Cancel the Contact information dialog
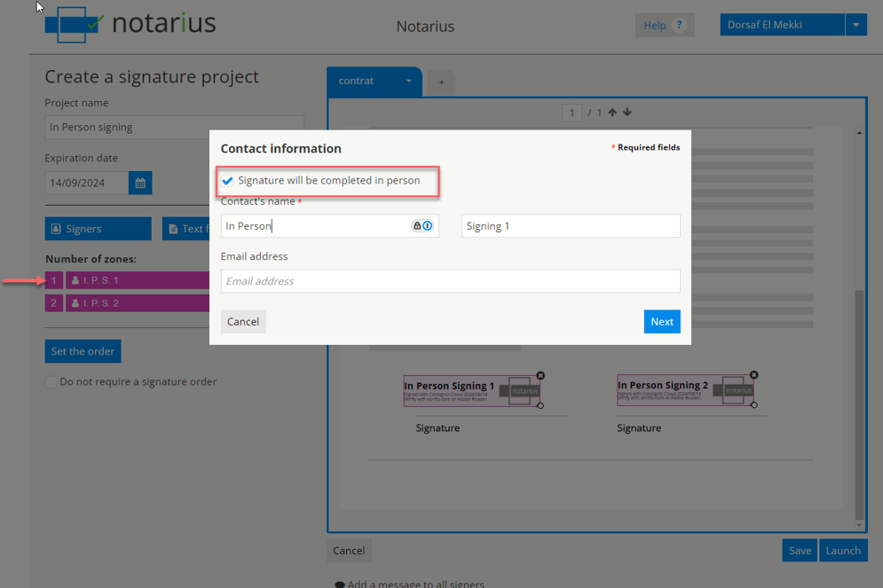Image resolution: width=883 pixels, height=588 pixels. click(243, 322)
